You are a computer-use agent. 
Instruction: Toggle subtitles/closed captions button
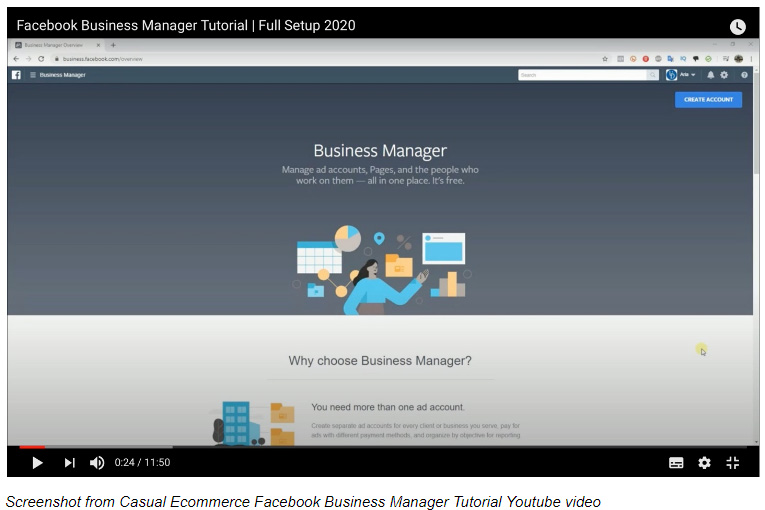(x=676, y=463)
